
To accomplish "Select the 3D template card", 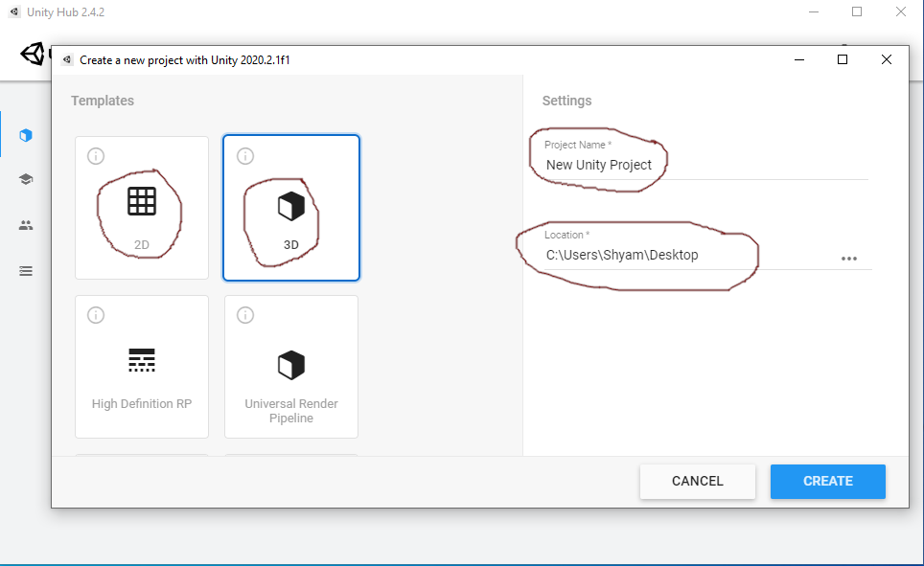I will tap(291, 207).
